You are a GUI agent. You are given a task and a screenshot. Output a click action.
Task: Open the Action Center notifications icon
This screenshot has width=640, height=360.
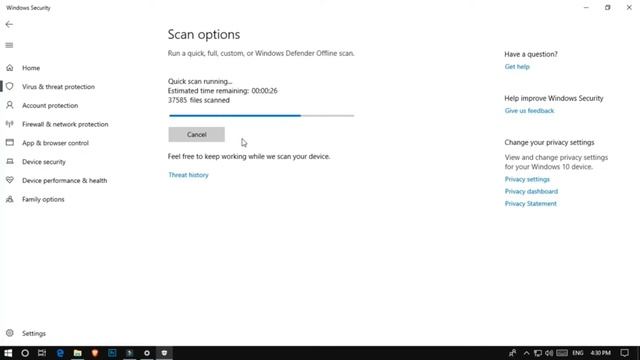[624, 353]
